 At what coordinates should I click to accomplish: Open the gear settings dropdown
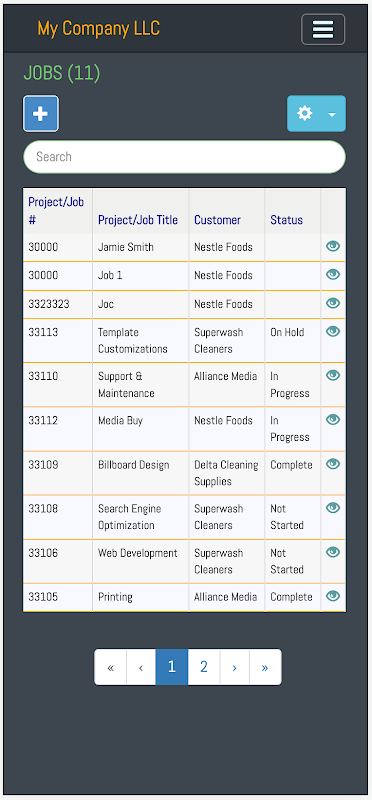316,113
